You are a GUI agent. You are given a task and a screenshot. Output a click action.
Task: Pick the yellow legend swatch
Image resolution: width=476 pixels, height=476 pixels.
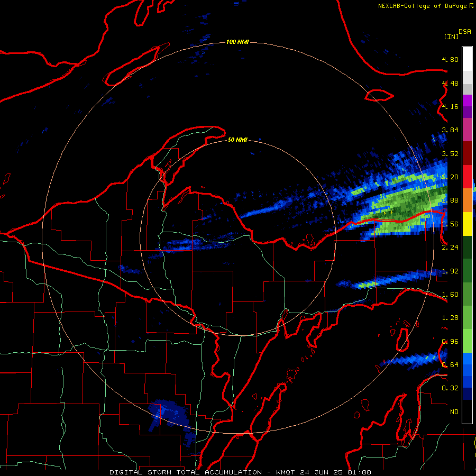click(x=467, y=224)
